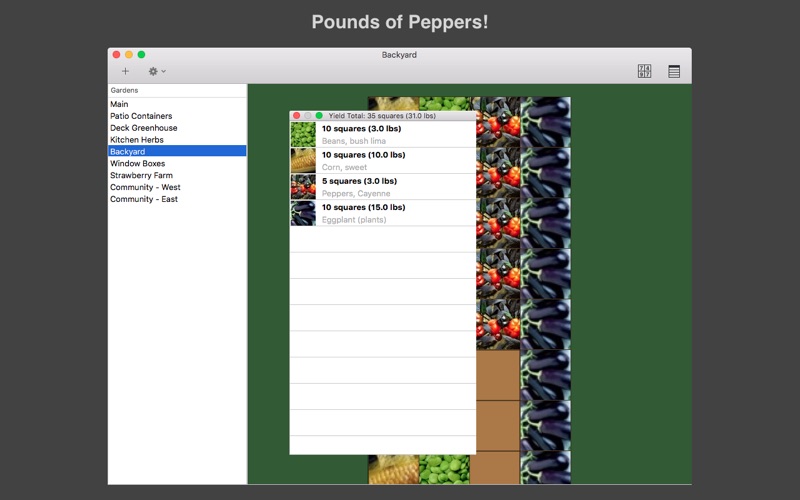
Task: Close the Yield Total window
Action: pyautogui.click(x=296, y=116)
